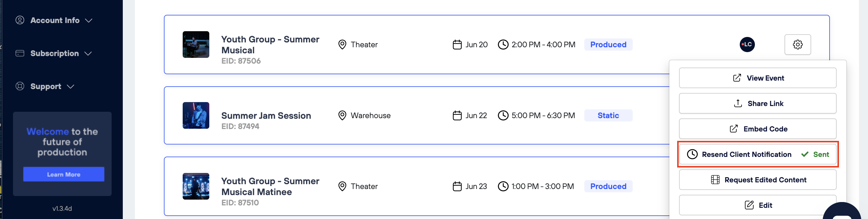Click the Subscription card icon
Screen dimensions: 868x219
pyautogui.click(x=20, y=53)
